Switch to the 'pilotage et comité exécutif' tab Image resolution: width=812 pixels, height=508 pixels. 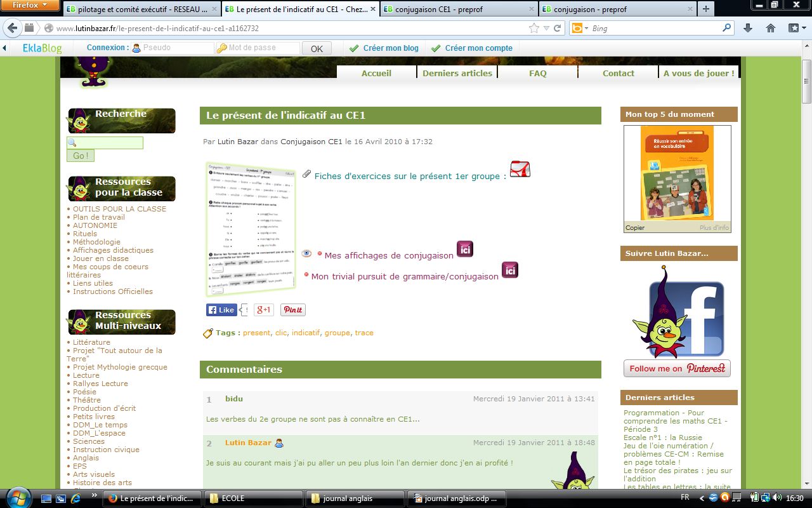pyautogui.click(x=142, y=10)
